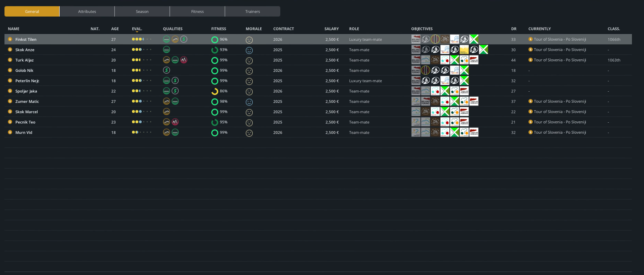This screenshot has width=644, height=275.
Task: Click the flat terrain quality icon for Skok Anze
Action: click(167, 50)
